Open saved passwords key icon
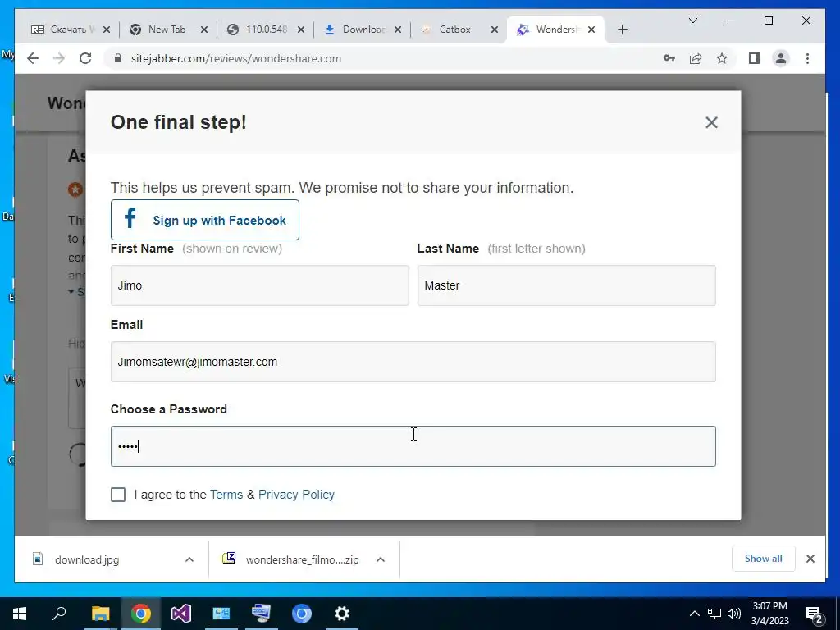The width and height of the screenshot is (840, 630). [669, 58]
